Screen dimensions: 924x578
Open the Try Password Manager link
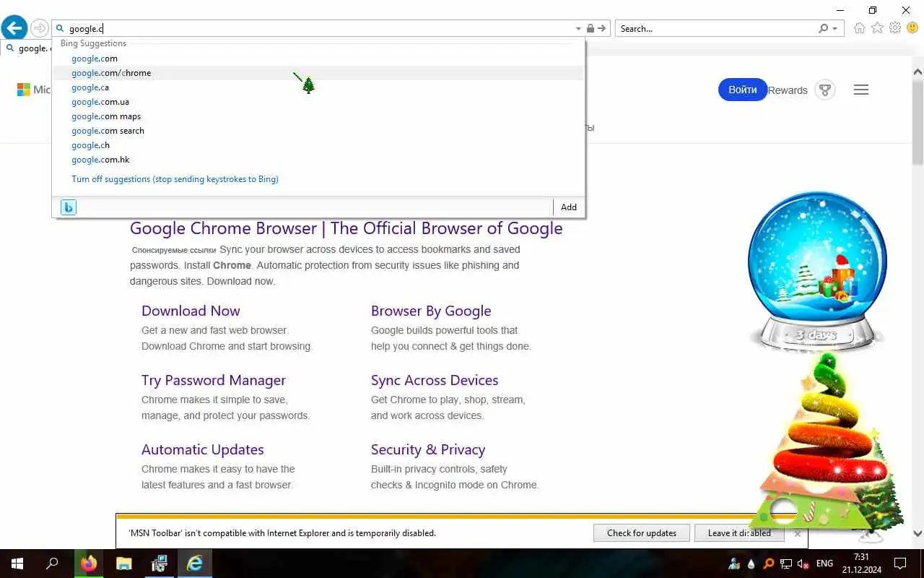[x=214, y=380]
